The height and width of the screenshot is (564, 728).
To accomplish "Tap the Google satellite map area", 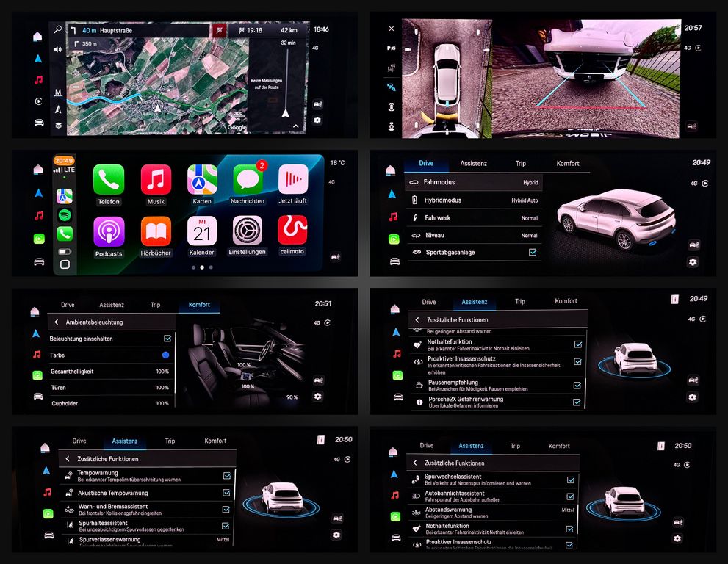I will pyautogui.click(x=158, y=86).
